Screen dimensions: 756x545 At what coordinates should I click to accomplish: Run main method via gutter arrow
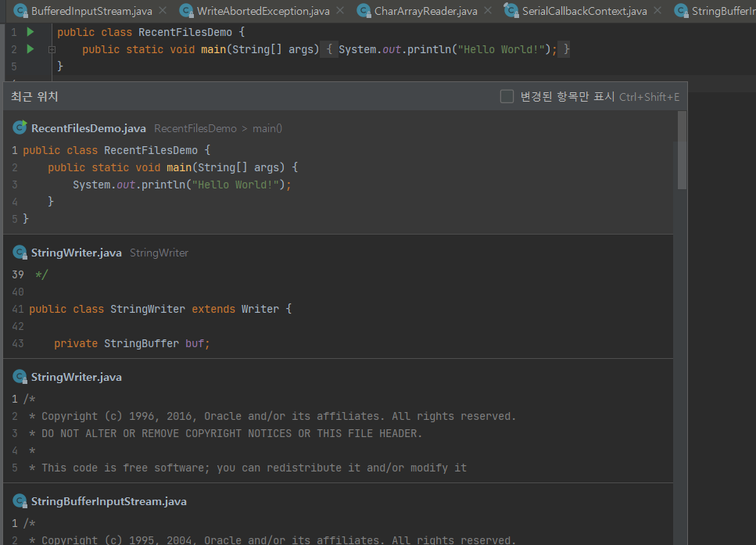(x=30, y=48)
